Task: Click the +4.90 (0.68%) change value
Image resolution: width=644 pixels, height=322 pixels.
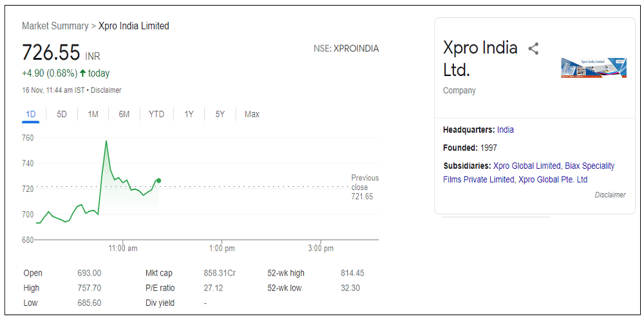Action: 50,73
